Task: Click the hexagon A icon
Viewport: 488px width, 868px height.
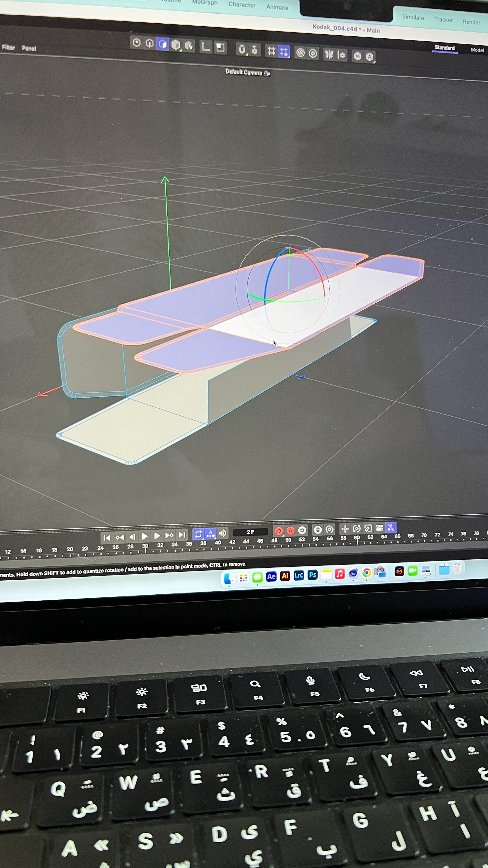Action: pos(370,57)
